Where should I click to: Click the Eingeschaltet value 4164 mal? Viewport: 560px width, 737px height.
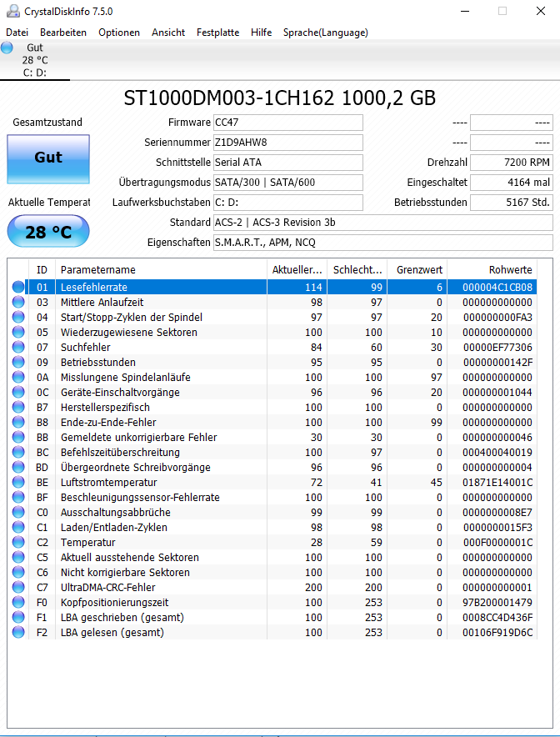click(512, 183)
